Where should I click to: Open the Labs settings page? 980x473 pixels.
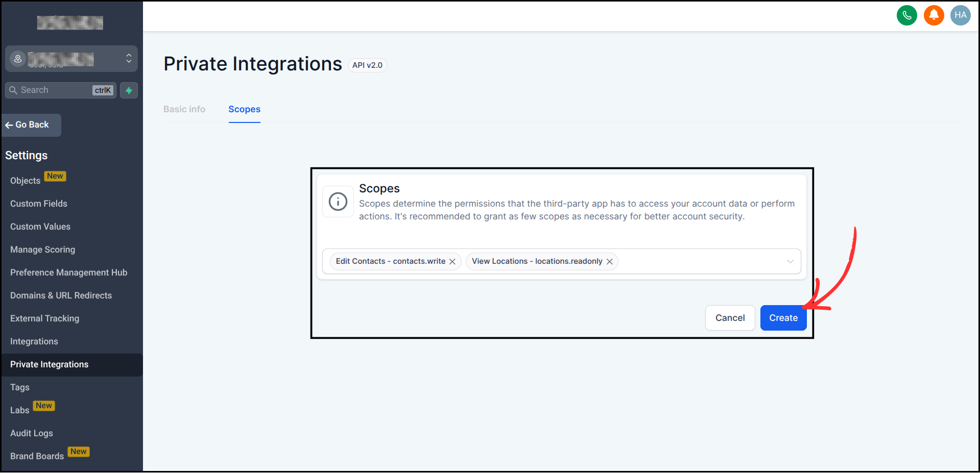19,410
